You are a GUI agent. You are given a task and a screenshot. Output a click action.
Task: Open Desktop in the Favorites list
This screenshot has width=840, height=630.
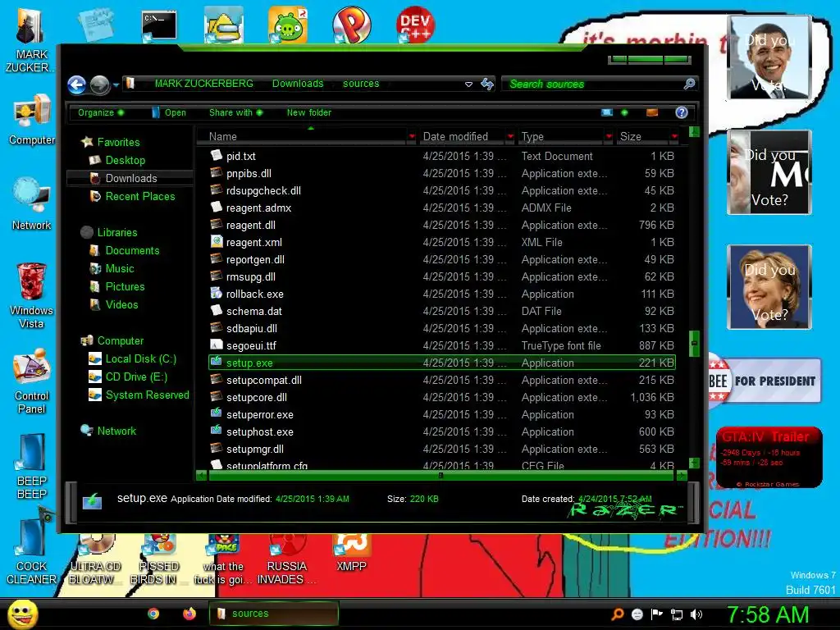tap(126, 160)
